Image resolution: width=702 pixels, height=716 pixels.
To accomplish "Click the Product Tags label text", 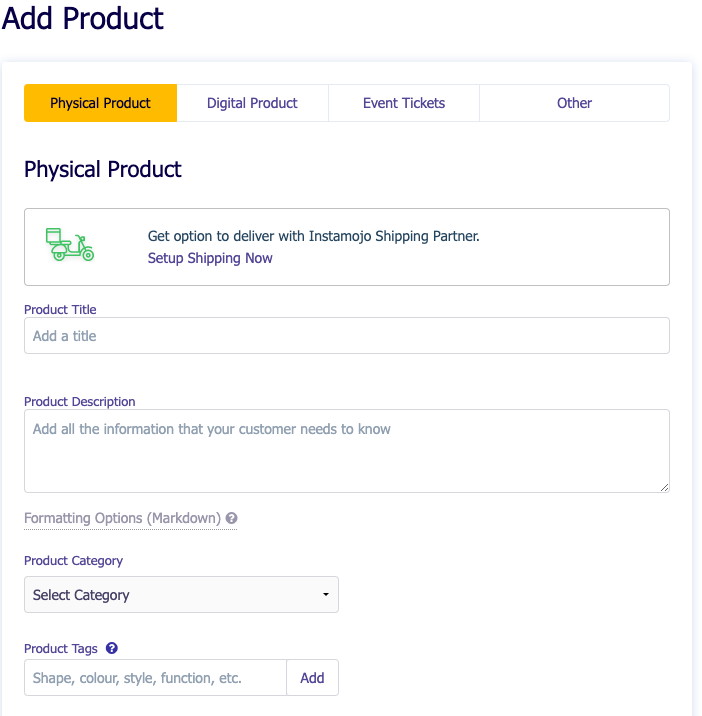I will [x=61, y=649].
